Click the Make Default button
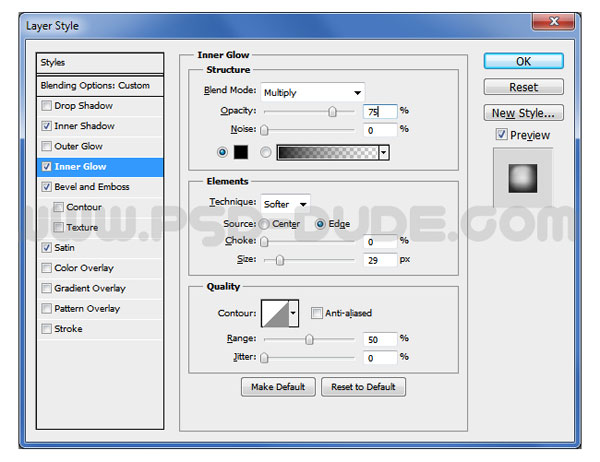 [x=278, y=387]
